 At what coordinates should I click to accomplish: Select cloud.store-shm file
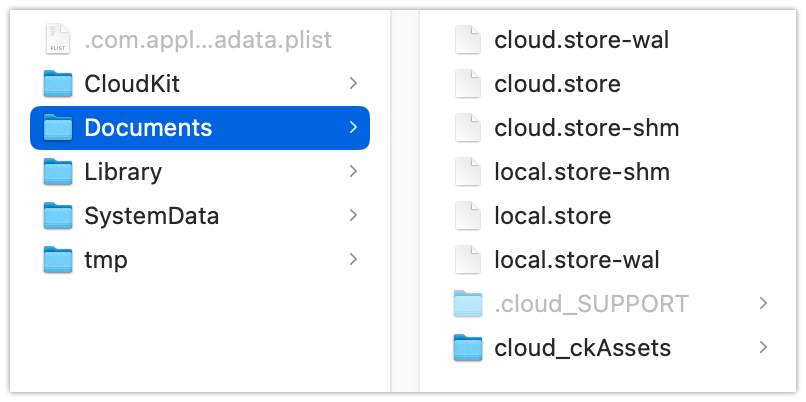coord(586,128)
